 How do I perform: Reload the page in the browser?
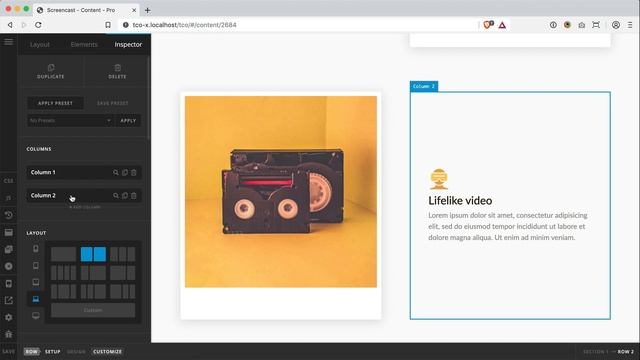pos(38,25)
